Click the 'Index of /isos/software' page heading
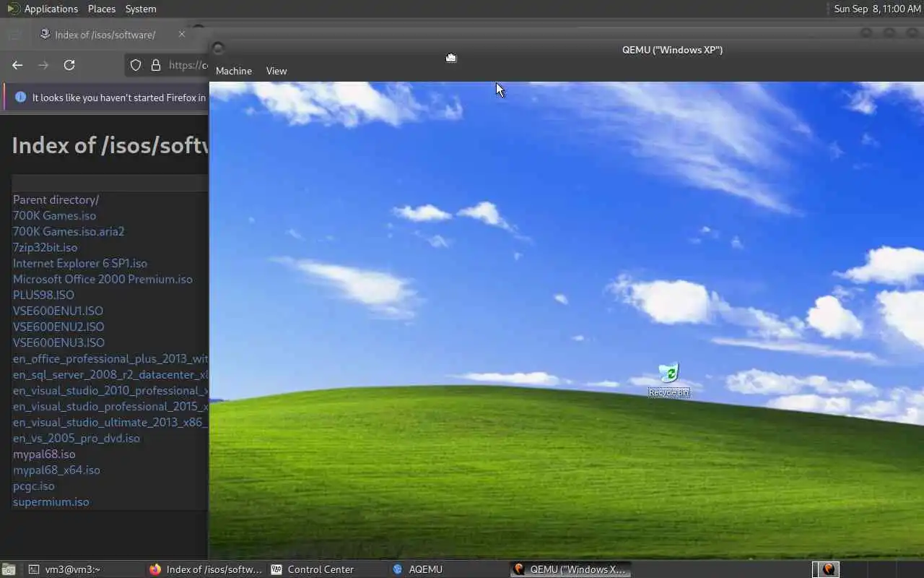The image size is (924, 578). [110, 145]
